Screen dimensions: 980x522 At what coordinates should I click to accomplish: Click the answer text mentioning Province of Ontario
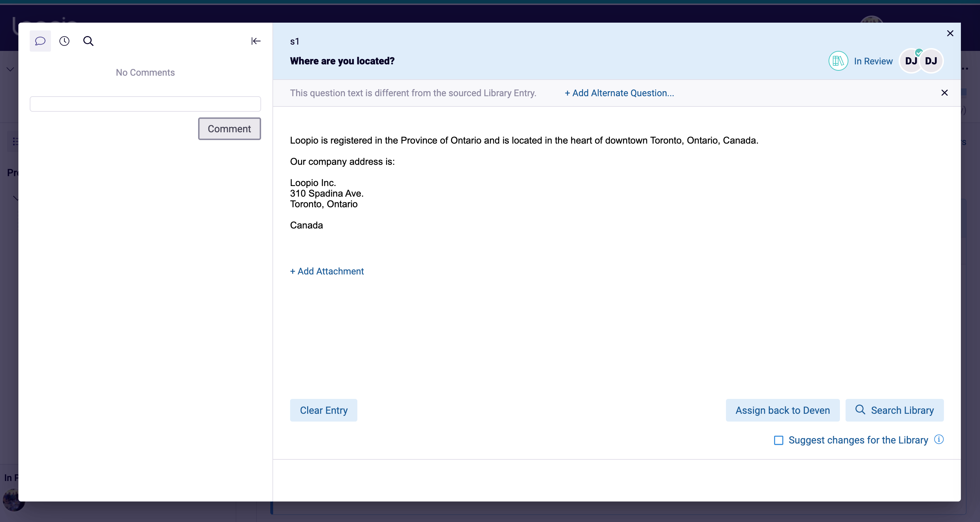click(524, 140)
